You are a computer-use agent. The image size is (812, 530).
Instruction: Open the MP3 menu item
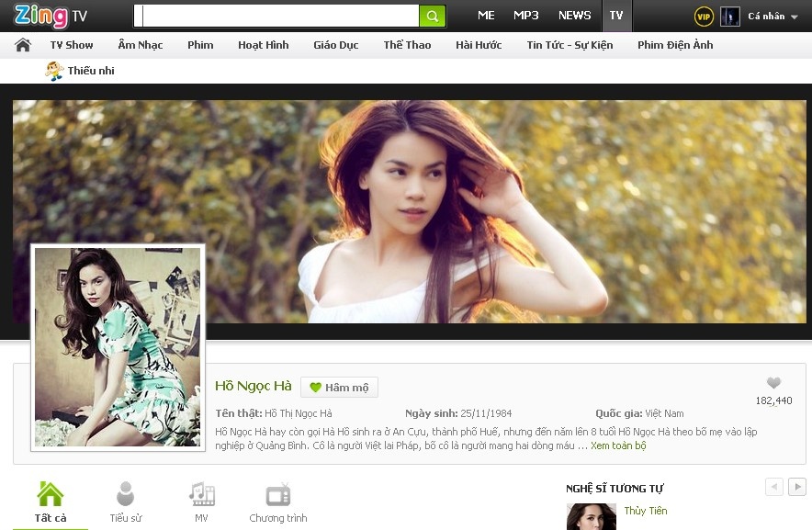click(525, 16)
